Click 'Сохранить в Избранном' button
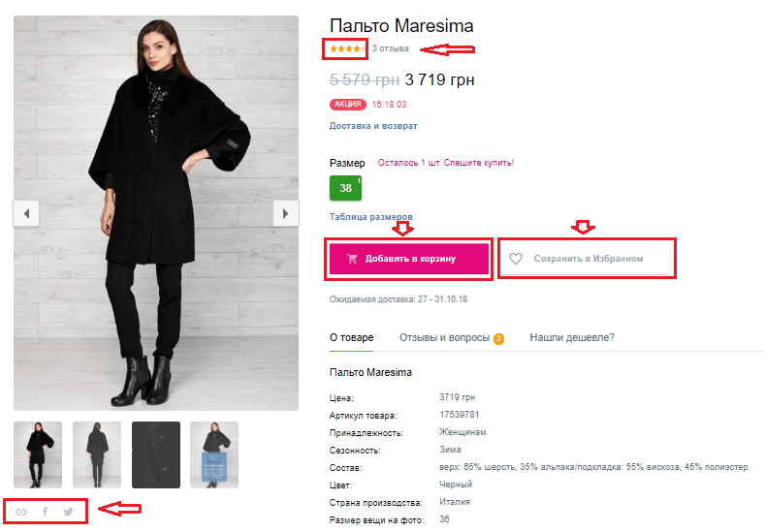The image size is (765, 532). pos(587,259)
